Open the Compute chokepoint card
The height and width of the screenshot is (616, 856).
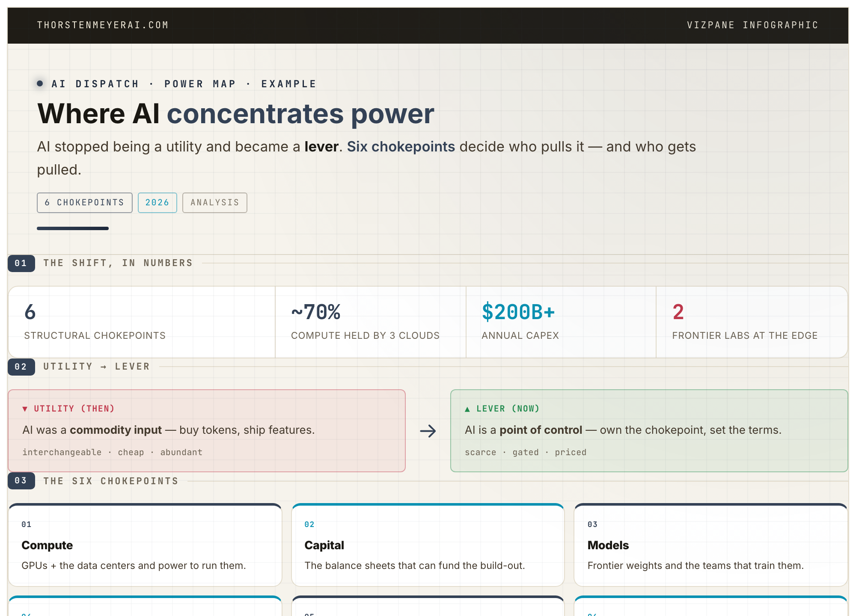point(145,545)
